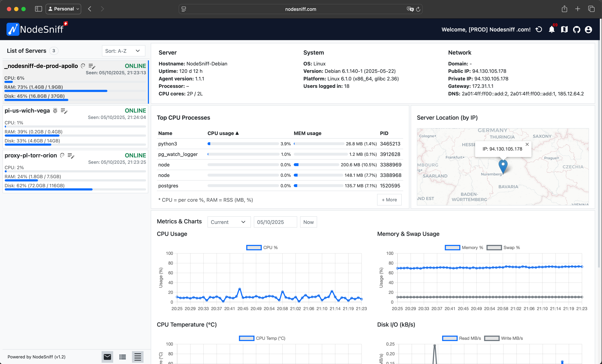The image size is (602, 364).
Task: Open the GitHub repository icon in header
Action: 577,29
